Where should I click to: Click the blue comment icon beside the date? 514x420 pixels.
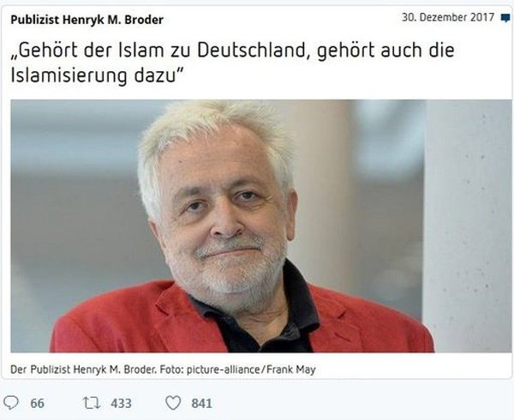(x=505, y=18)
